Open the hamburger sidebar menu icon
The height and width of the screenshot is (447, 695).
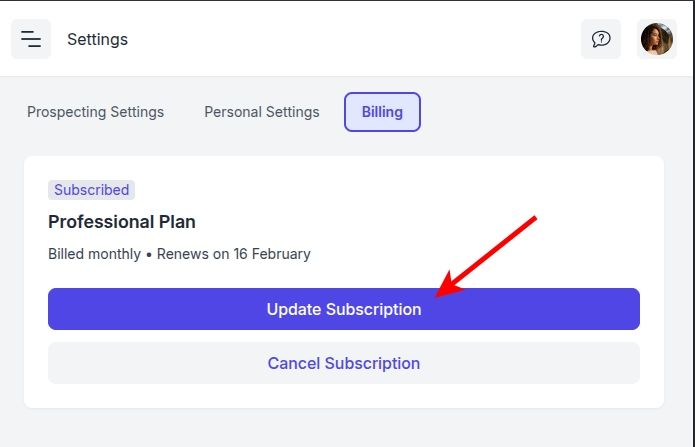(31, 40)
